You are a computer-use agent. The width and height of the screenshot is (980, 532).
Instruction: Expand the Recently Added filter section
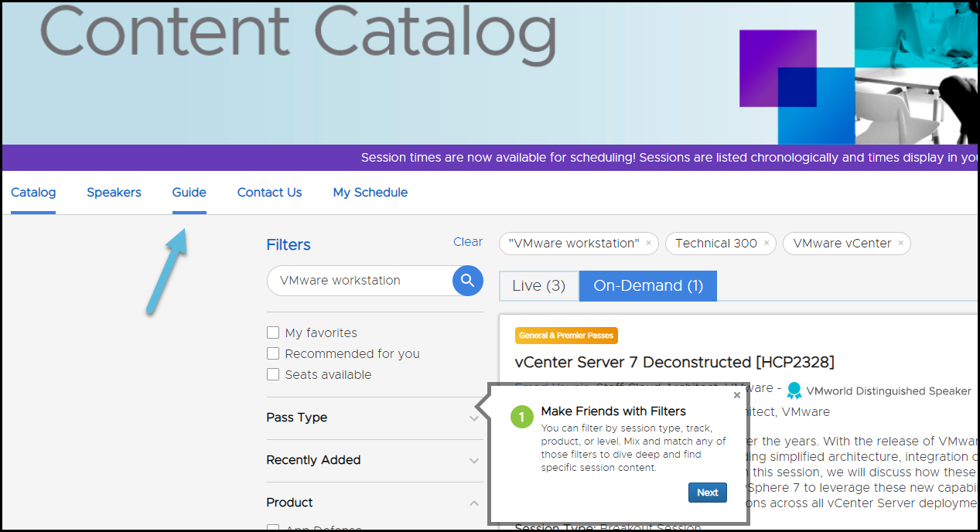(374, 460)
